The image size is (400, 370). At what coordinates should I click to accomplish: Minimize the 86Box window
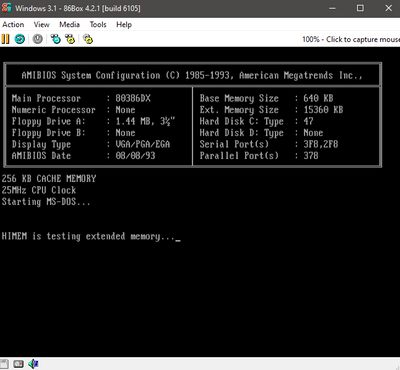click(332, 8)
